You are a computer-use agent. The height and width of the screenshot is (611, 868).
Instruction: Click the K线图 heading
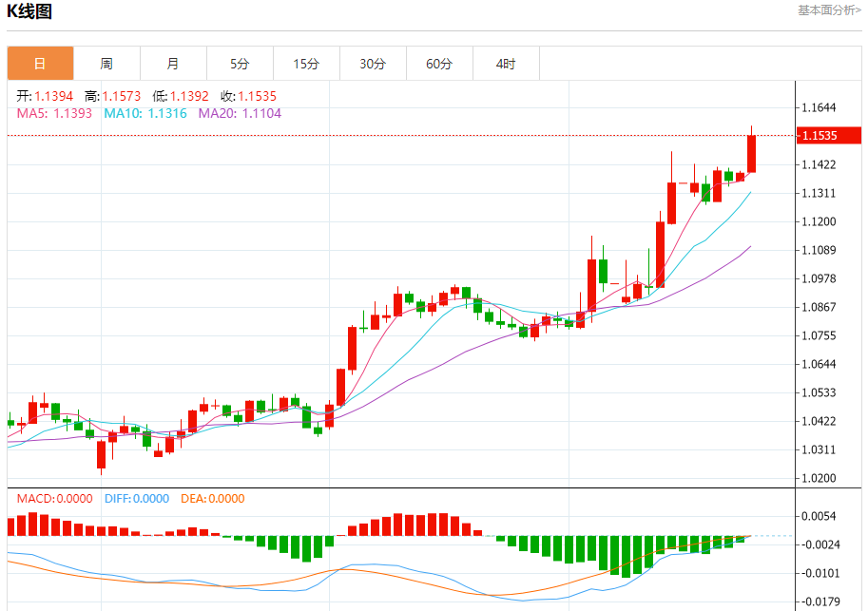click(29, 11)
